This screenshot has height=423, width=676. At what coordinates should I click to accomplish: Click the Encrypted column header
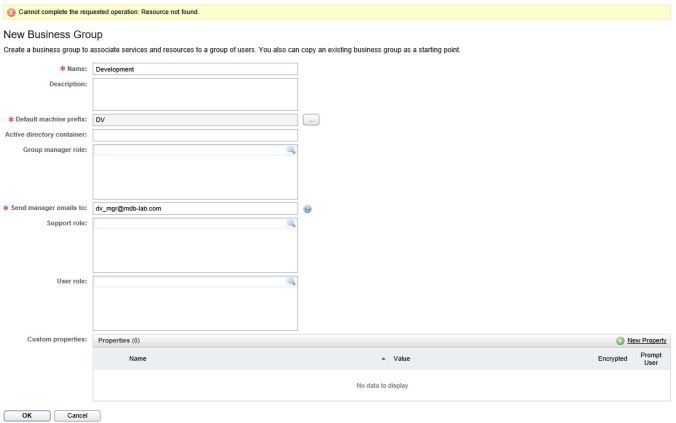pos(611,358)
